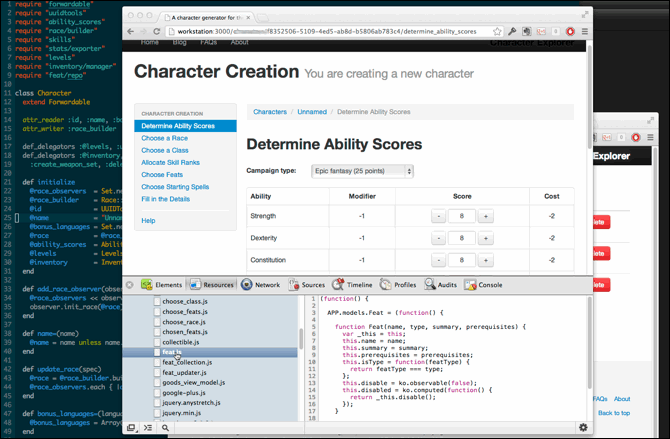Open the Audits panel

(441, 285)
